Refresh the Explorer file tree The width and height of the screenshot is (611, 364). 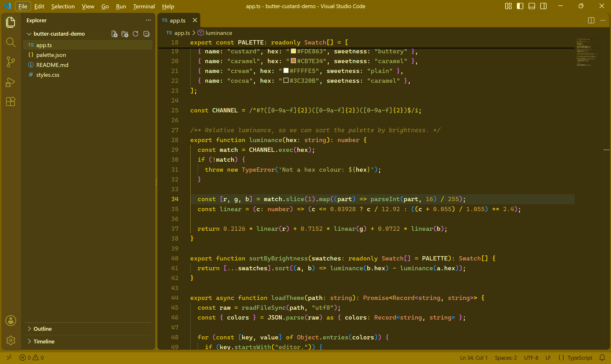coord(136,34)
